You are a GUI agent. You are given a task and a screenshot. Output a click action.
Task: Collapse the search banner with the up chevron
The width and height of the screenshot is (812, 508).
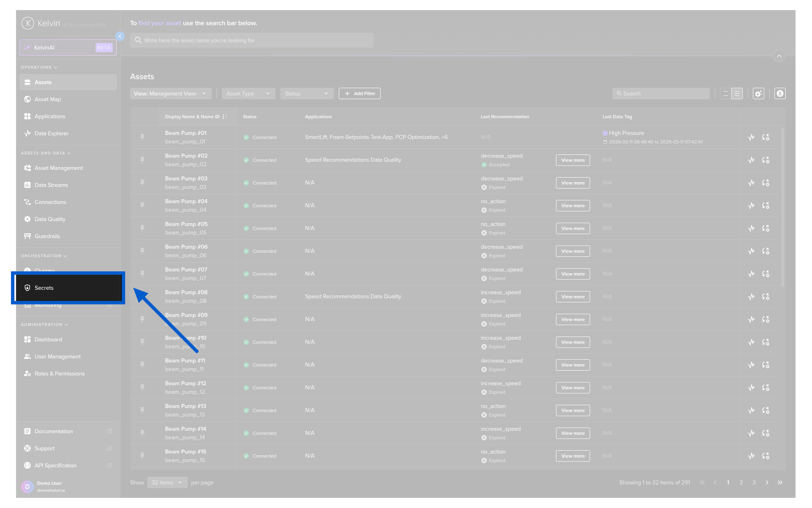pyautogui.click(x=779, y=56)
